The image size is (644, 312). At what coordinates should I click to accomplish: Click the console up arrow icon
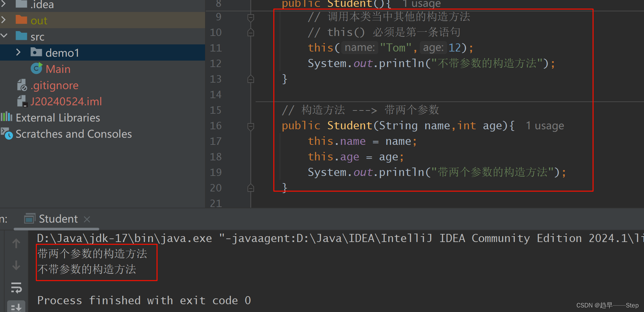(16, 243)
